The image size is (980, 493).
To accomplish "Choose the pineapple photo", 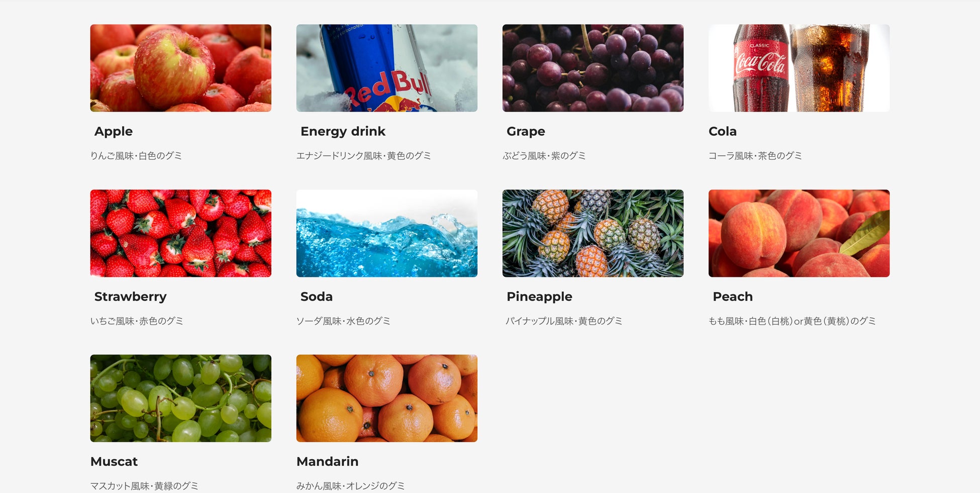I will click(x=593, y=233).
